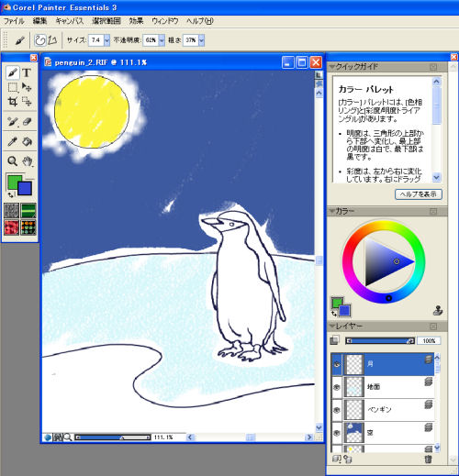Swap colors using toolbox swap arrows
This screenshot has width=459, height=476.
pos(11,194)
